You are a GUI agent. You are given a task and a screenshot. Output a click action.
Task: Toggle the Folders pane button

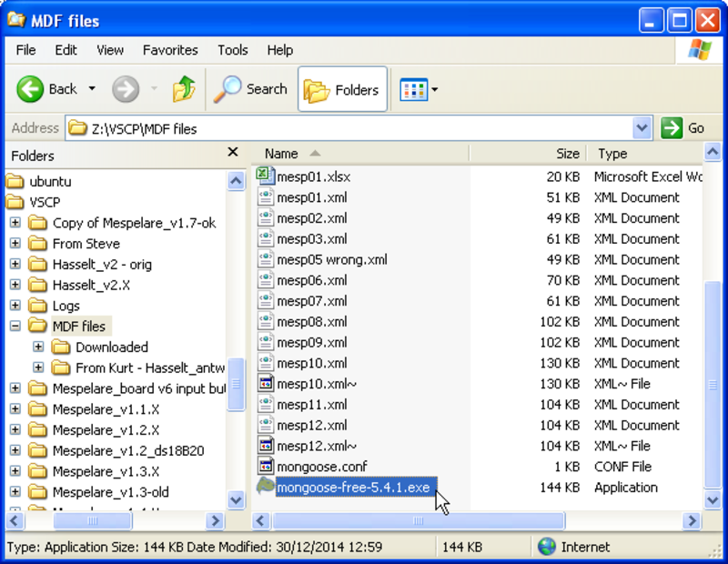(x=342, y=89)
